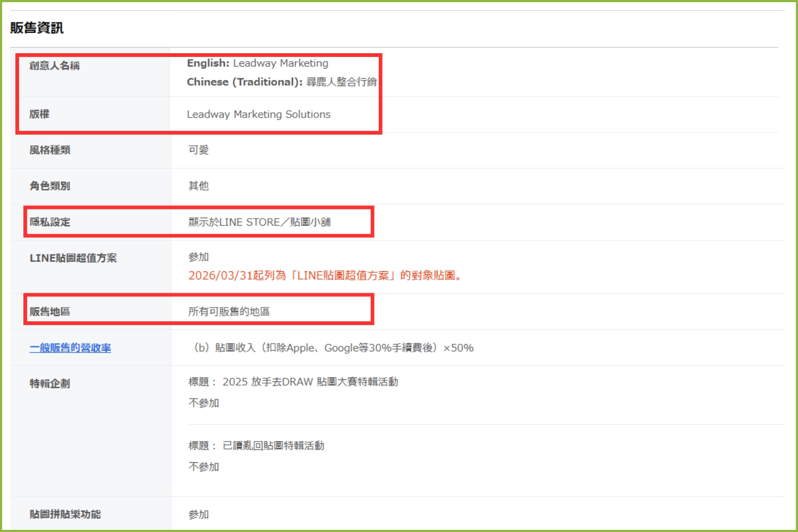The height and width of the screenshot is (532, 798).
Task: Click the 販售地區 row label
Action: coord(50,311)
